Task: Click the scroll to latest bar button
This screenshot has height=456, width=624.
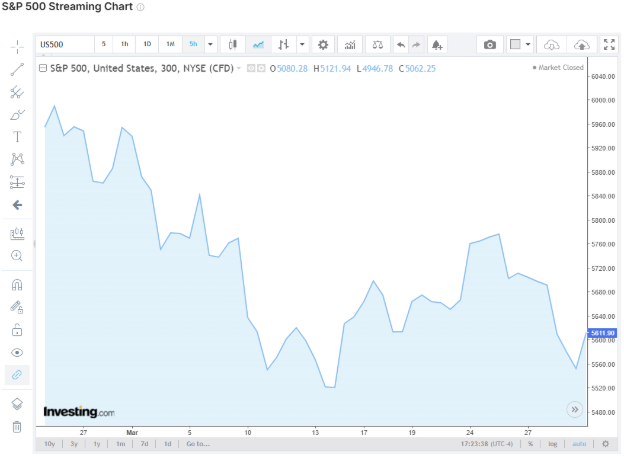Action: 575,409
